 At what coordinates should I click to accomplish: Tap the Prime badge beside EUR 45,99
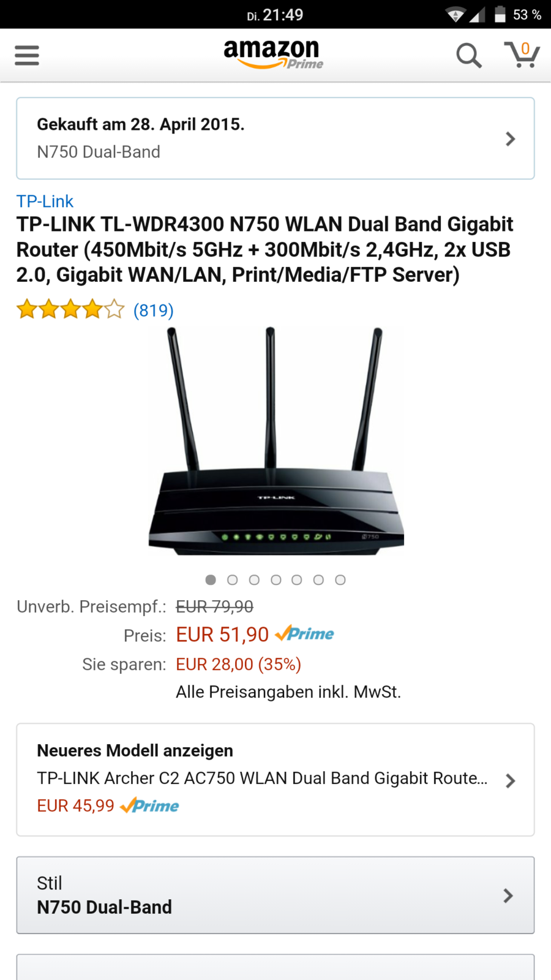click(x=149, y=805)
